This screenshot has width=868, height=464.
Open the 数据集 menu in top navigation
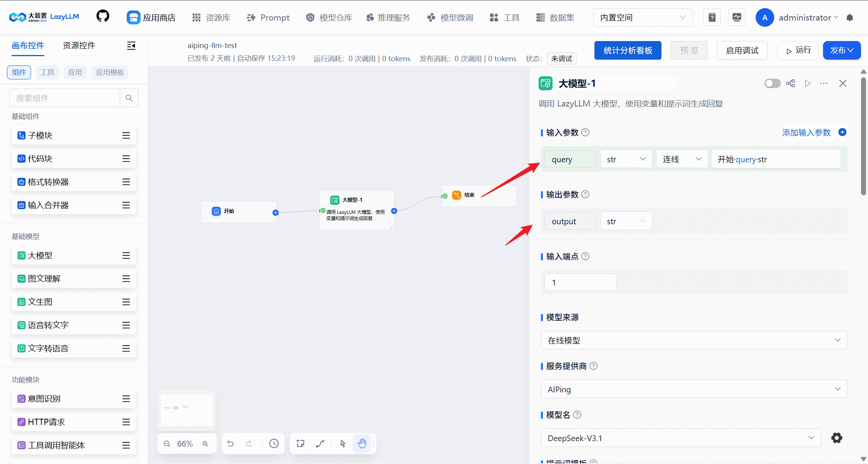tap(562, 17)
